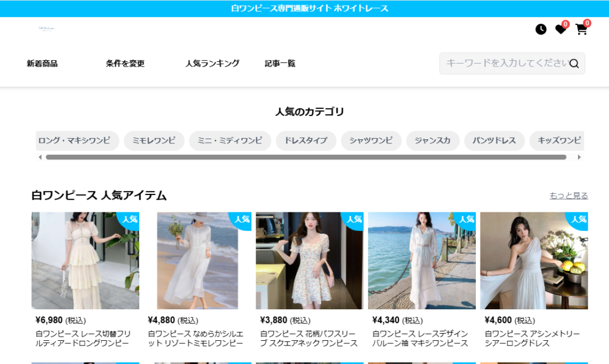Open the 人気ランキング menu
Image resolution: width=609 pixels, height=364 pixels.
pyautogui.click(x=212, y=63)
